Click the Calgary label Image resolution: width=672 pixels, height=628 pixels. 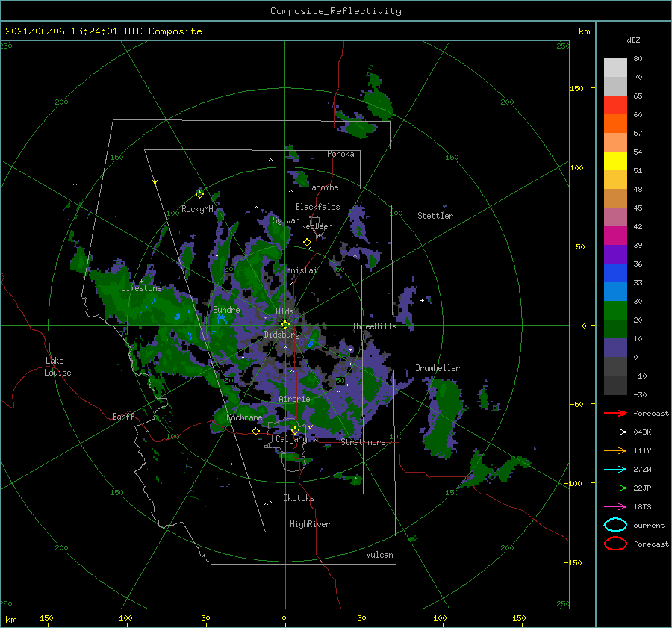click(x=291, y=439)
